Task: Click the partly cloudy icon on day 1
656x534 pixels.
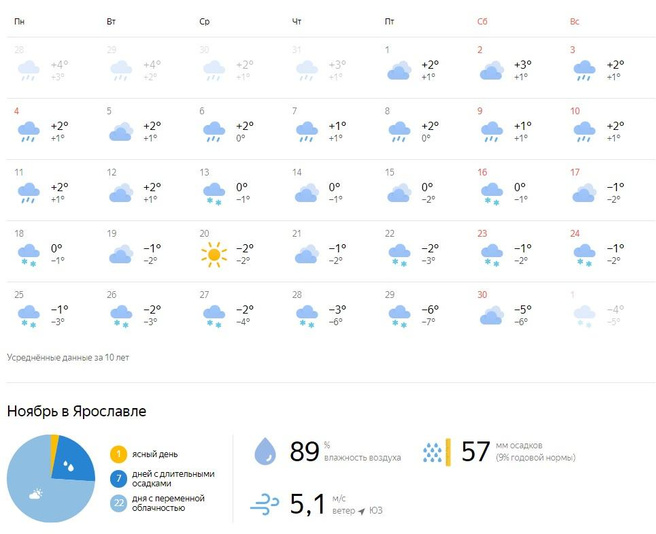Action: 399,69
